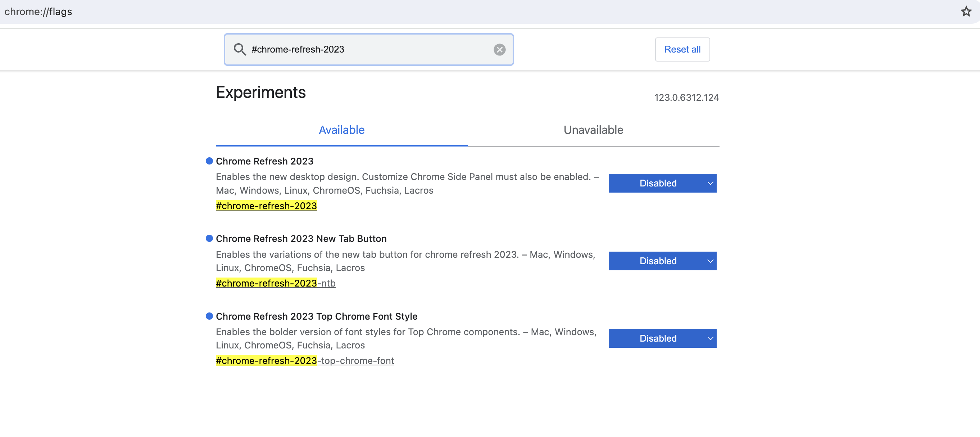Switch to the Available tab
Screen dimensions: 980x437
[x=341, y=130]
